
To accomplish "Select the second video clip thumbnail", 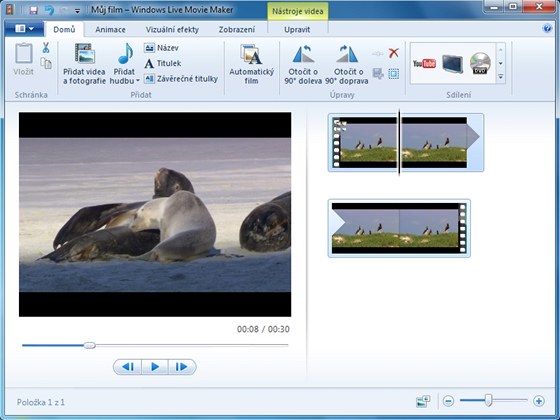I will click(x=399, y=228).
